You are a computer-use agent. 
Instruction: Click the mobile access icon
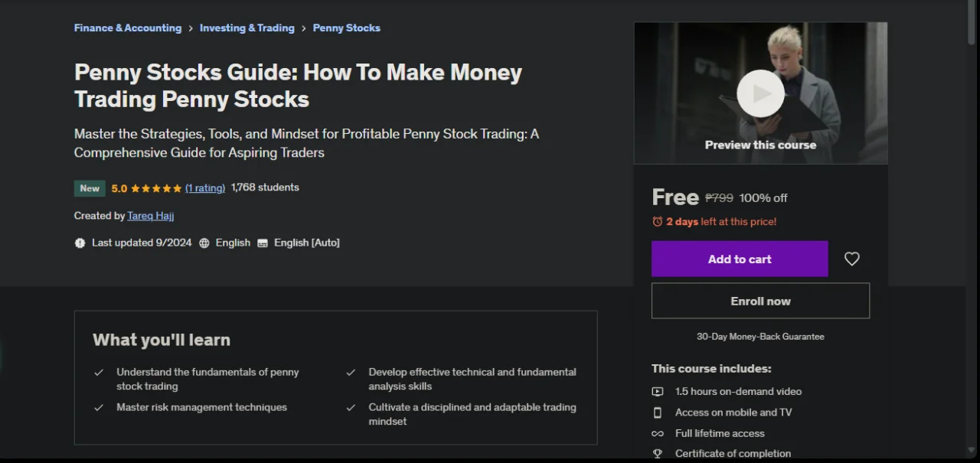point(658,412)
